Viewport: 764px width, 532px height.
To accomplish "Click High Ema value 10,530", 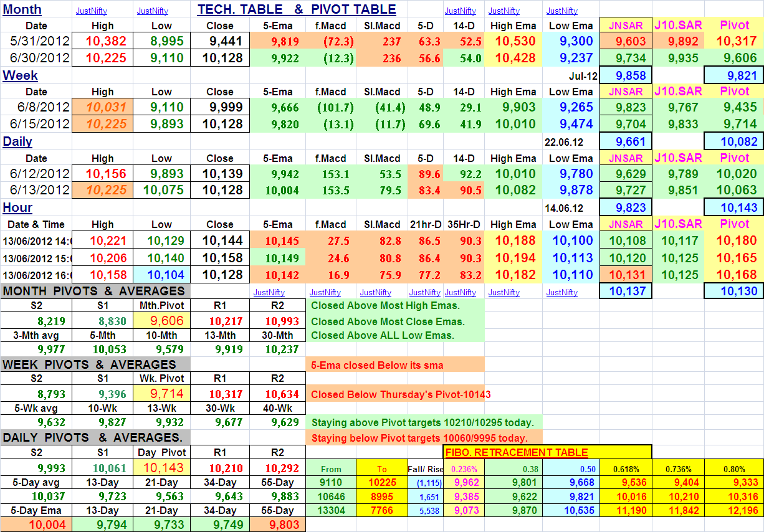I will click(x=513, y=42).
